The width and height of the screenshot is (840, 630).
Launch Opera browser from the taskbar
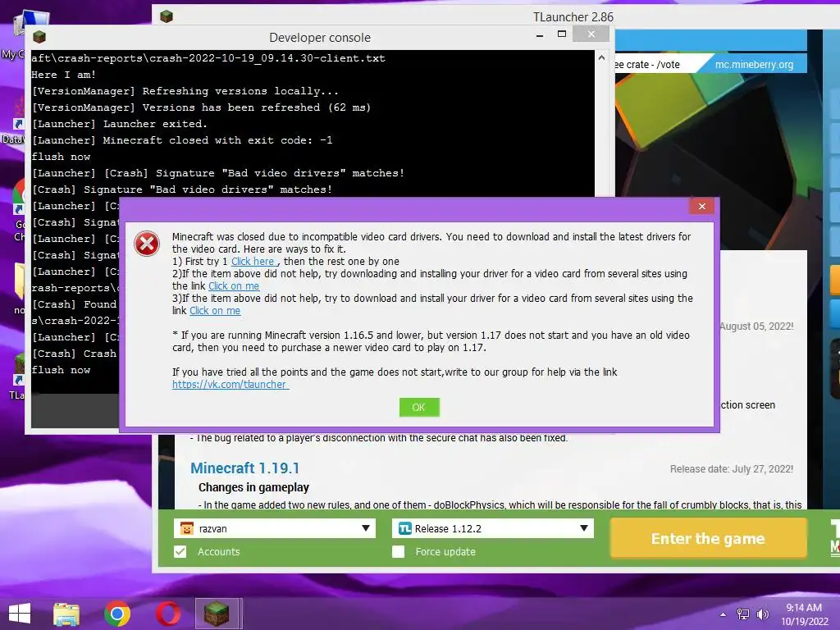tap(168, 614)
